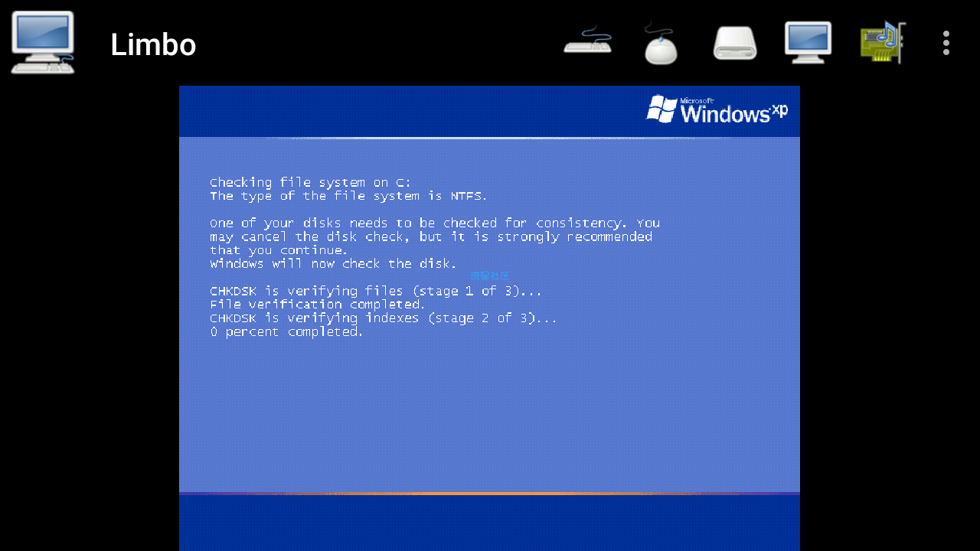980x551 pixels.
Task: Click "The type of the file system is NTFS" line
Action: pyautogui.click(x=348, y=196)
